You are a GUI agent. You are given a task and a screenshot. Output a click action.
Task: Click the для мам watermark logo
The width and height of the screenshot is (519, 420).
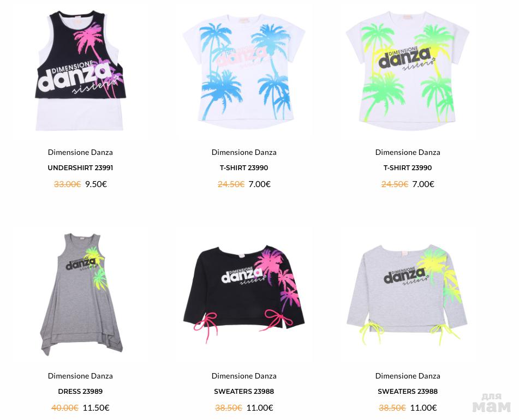point(492,403)
